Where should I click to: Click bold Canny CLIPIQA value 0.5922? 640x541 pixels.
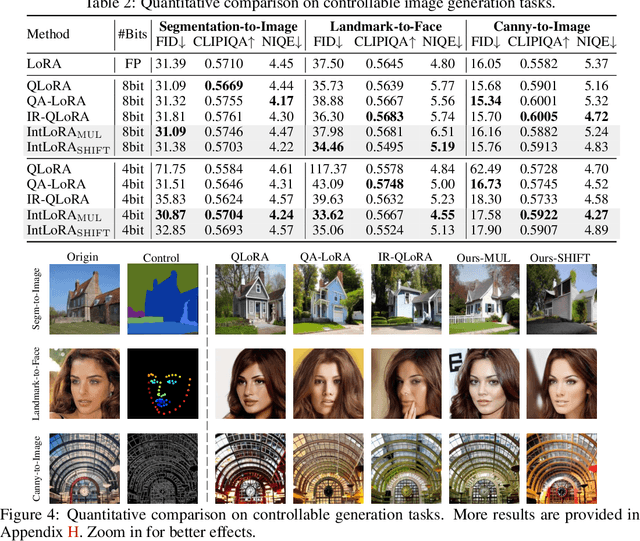539,215
